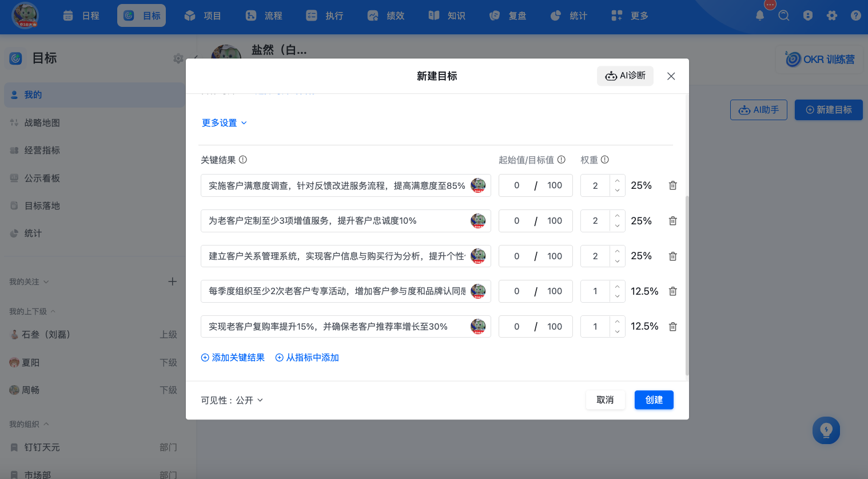Expand the 更多设置 section

coord(224,122)
